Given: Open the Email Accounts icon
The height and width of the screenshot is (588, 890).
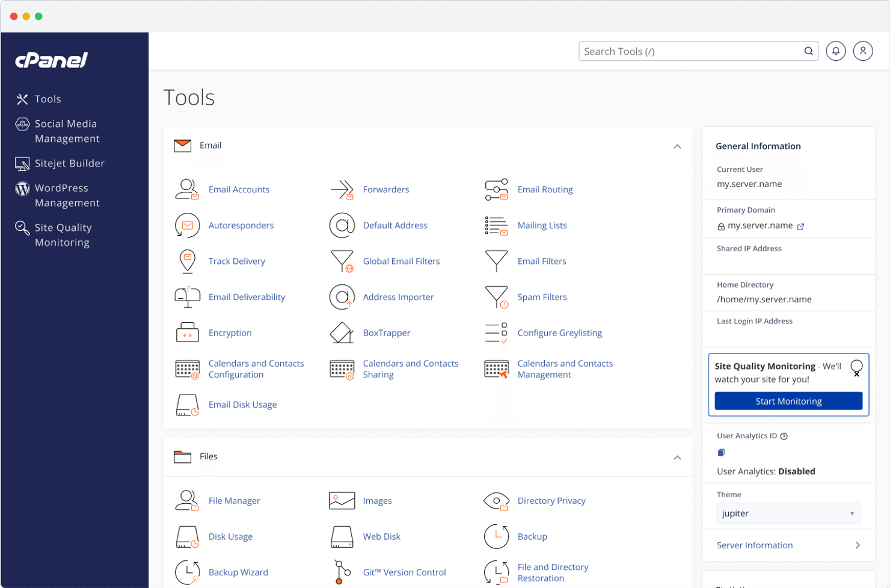Looking at the screenshot, I should 187,189.
